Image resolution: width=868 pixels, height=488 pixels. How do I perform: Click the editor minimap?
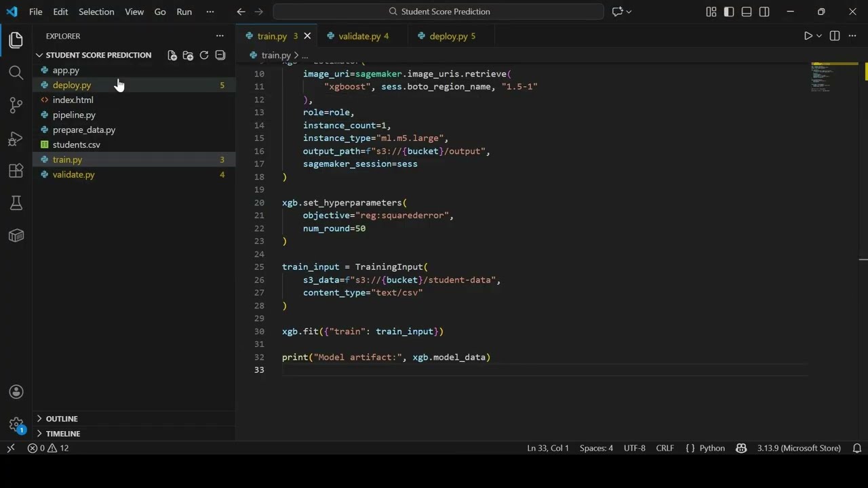[x=835, y=77]
